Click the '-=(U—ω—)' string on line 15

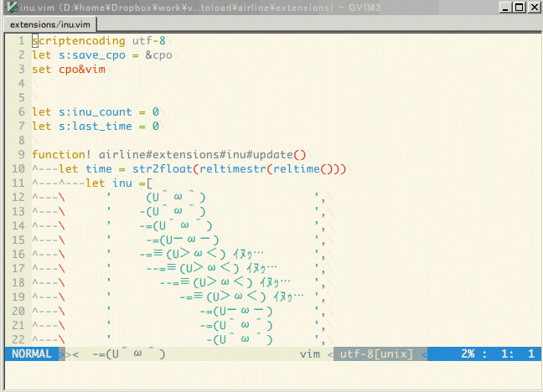(183, 240)
